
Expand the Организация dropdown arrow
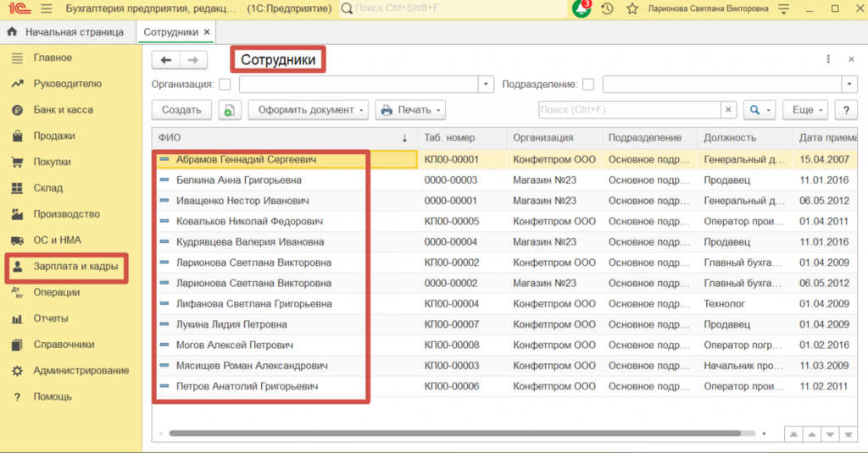coord(486,85)
